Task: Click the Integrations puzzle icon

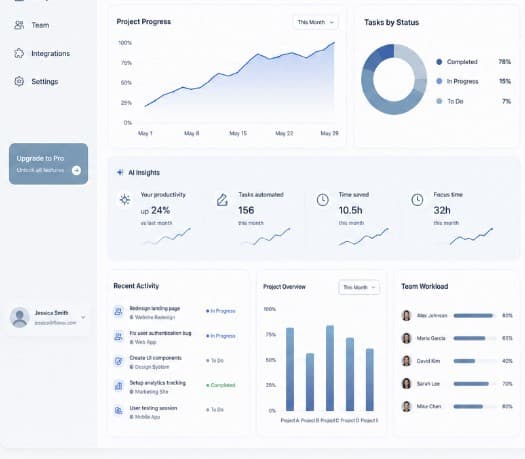Action: coord(19,53)
